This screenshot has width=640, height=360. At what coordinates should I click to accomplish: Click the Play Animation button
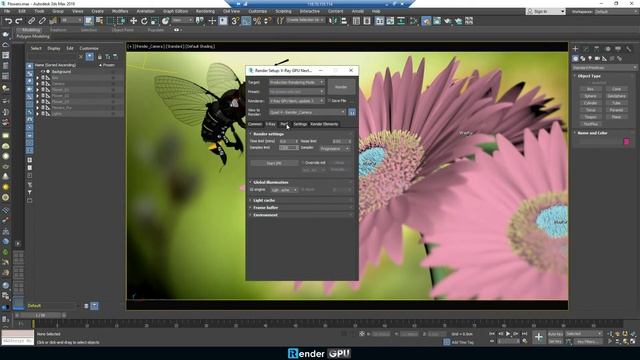(508, 334)
